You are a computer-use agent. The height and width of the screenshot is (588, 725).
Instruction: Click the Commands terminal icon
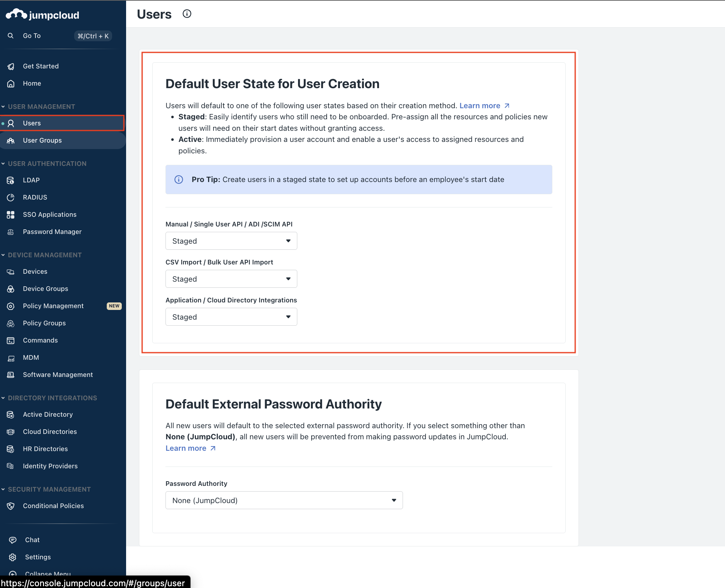(11, 340)
